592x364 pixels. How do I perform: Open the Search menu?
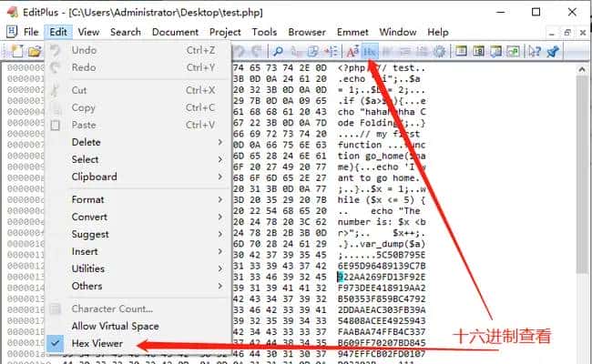[x=126, y=32]
